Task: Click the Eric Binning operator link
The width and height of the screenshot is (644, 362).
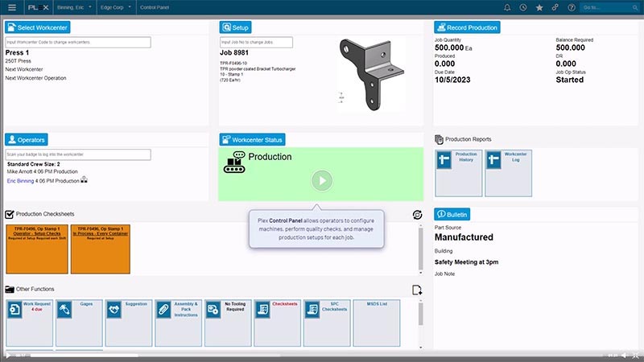Action: coord(20,181)
